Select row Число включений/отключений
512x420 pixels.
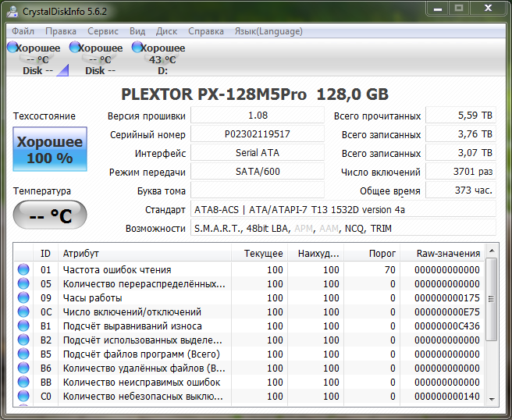click(249, 312)
